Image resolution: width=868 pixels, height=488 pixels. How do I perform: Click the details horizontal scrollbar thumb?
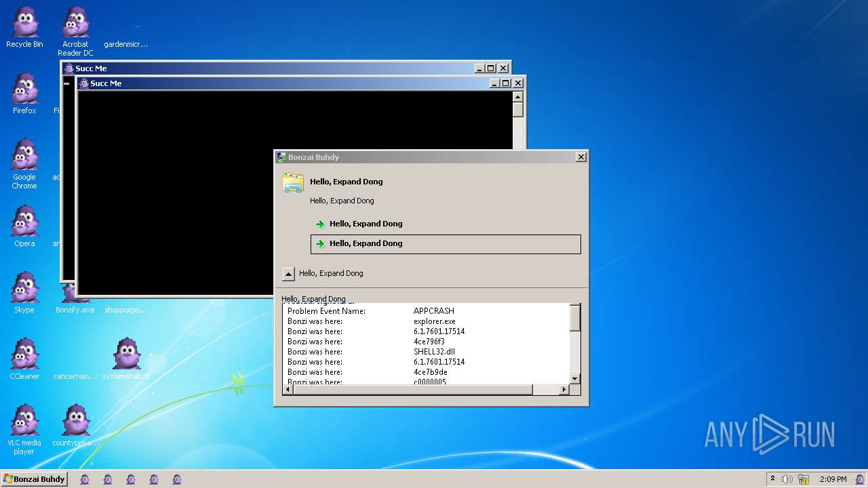click(413, 389)
